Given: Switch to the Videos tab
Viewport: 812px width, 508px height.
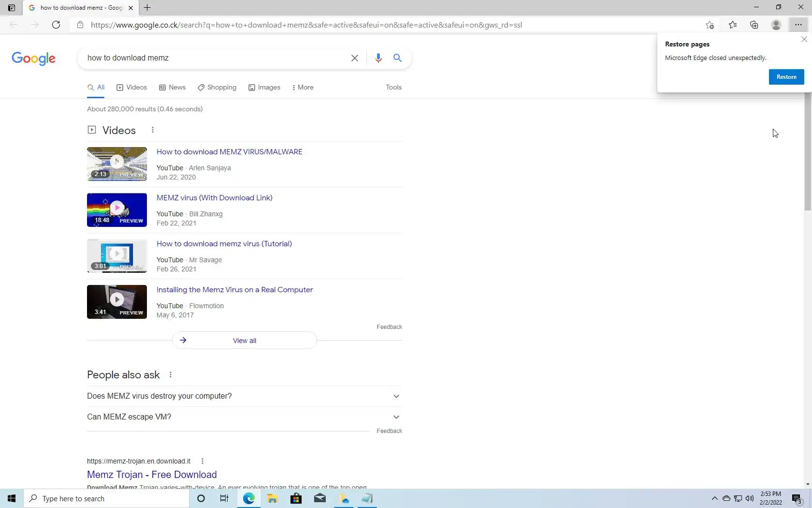Looking at the screenshot, I should 131,88.
